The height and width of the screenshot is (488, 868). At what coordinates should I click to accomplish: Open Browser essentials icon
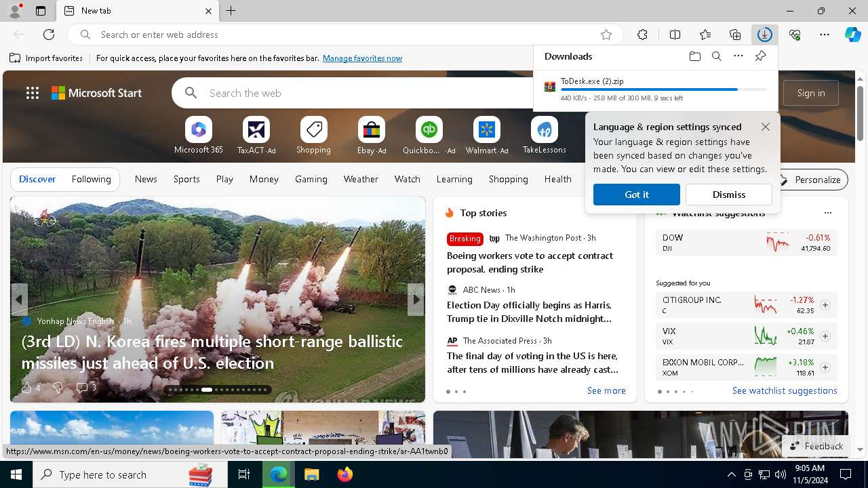[x=795, y=35]
